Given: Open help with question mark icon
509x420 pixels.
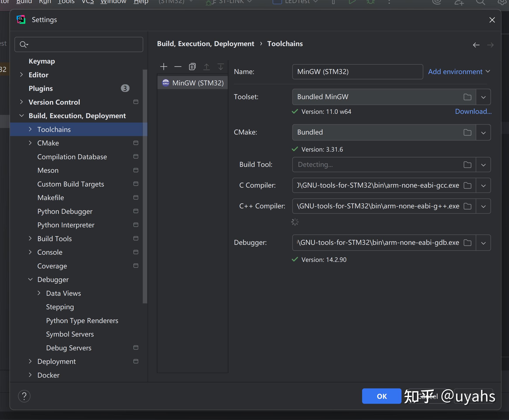Looking at the screenshot, I should click(24, 396).
